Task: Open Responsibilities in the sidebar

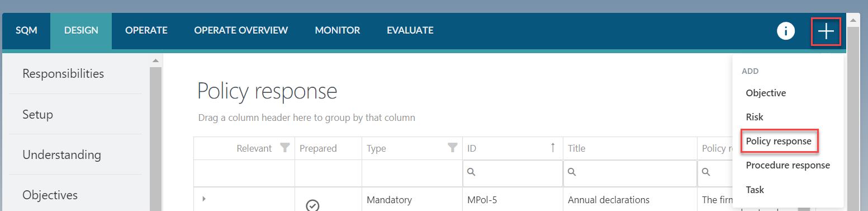Action: tap(63, 73)
